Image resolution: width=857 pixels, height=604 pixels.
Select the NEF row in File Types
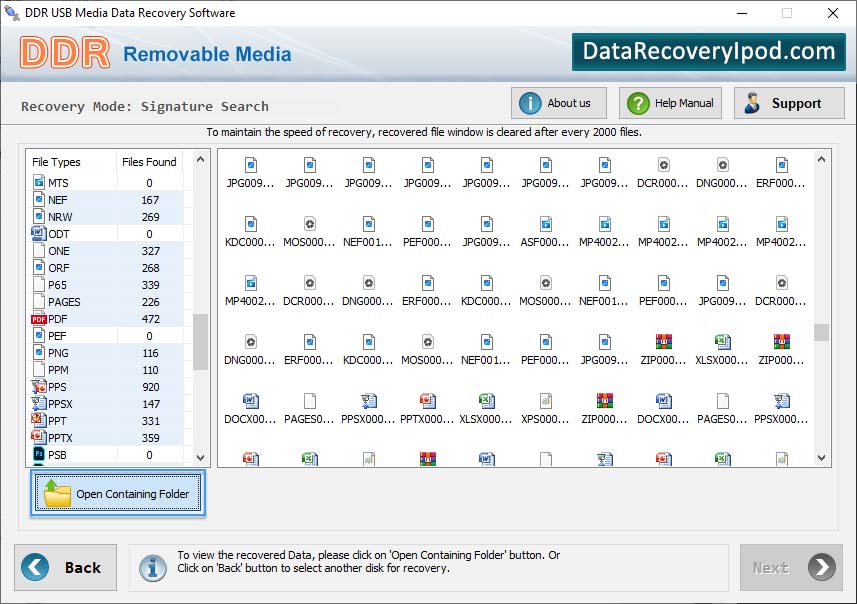[107, 200]
